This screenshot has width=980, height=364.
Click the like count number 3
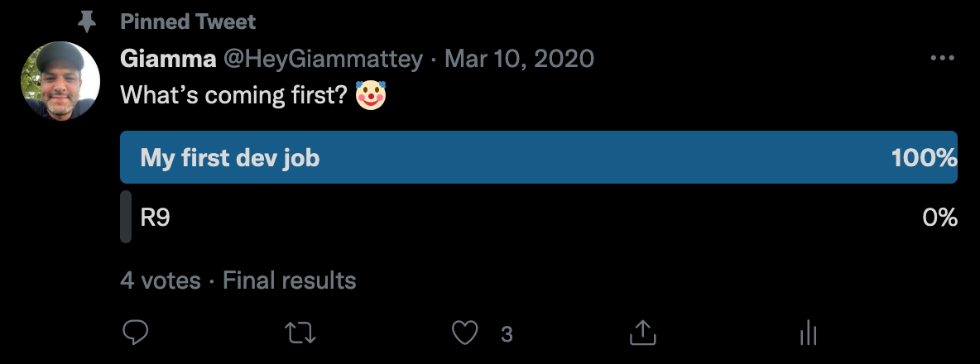point(507,333)
